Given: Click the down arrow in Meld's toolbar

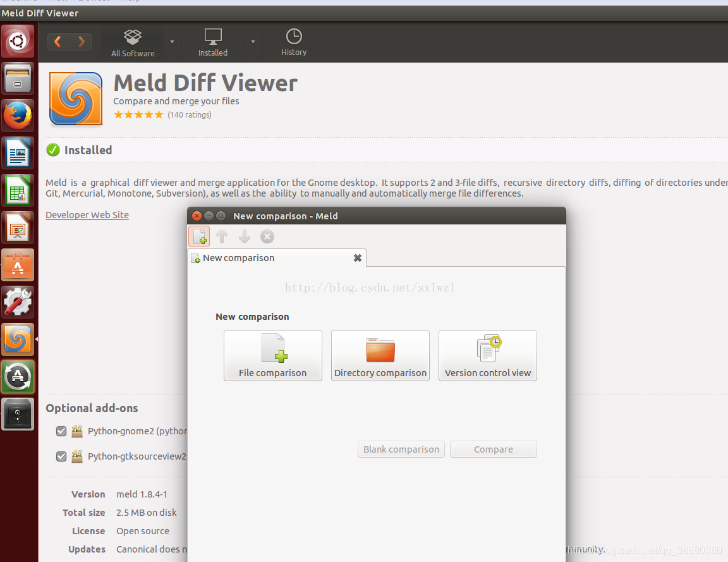Looking at the screenshot, I should 245,236.
